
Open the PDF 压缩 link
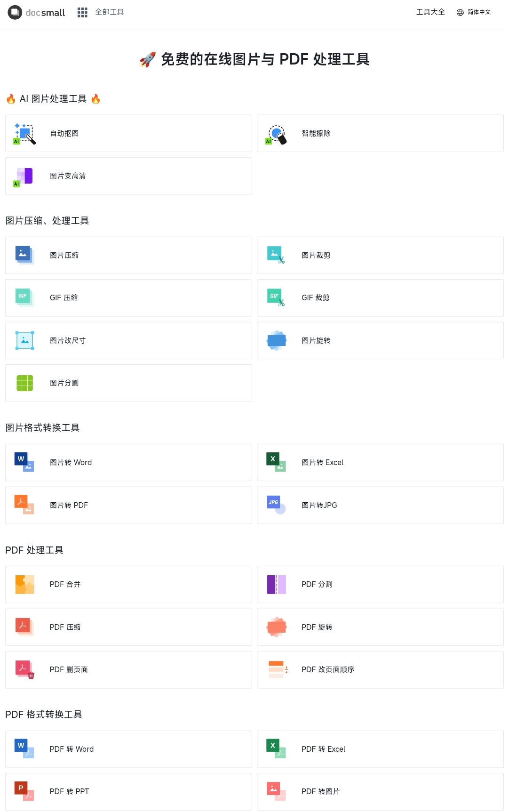[x=128, y=627]
